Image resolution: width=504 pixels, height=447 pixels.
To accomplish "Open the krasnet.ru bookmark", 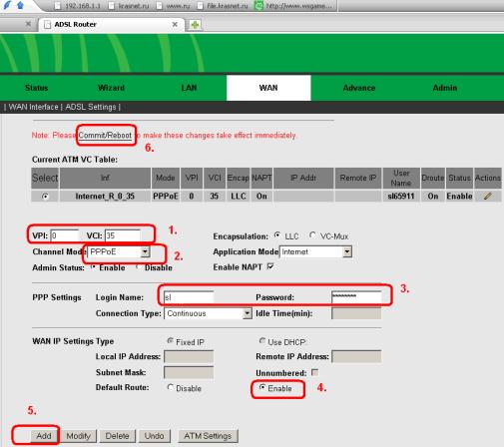I will (x=129, y=6).
